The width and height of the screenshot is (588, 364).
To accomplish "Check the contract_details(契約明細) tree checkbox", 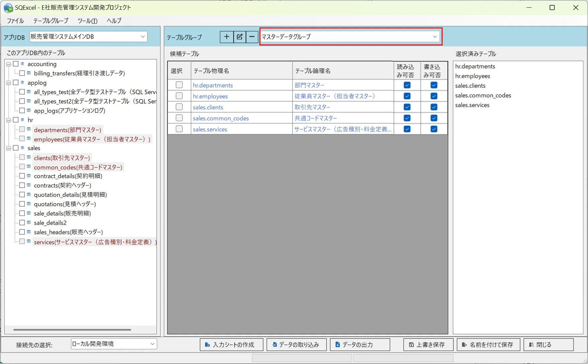I will coord(22,176).
